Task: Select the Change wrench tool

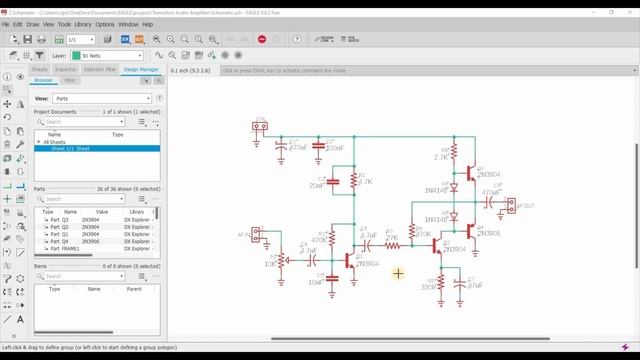Action: (20, 144)
